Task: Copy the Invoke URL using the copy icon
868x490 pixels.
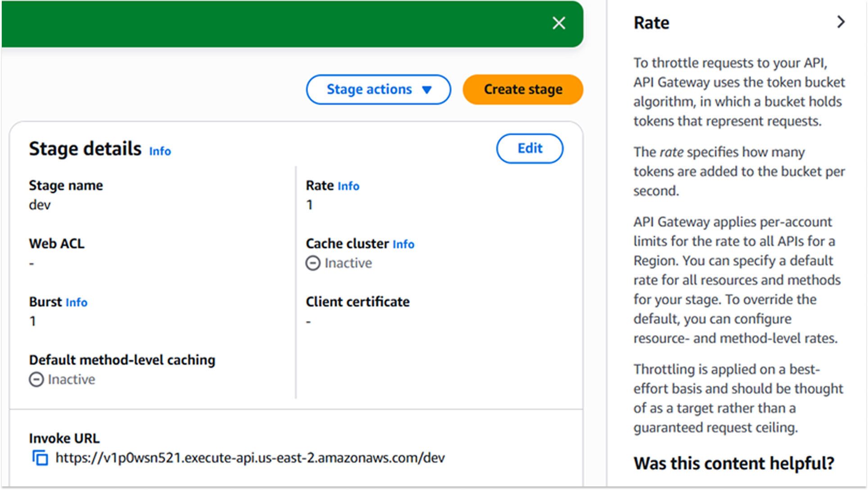Action: pyautogui.click(x=40, y=458)
